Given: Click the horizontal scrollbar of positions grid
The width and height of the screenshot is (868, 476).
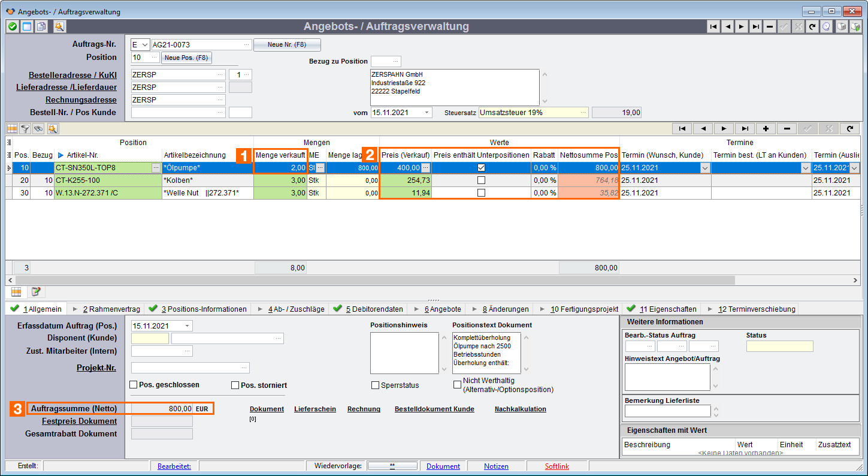Looking at the screenshot, I should pyautogui.click(x=375, y=280).
